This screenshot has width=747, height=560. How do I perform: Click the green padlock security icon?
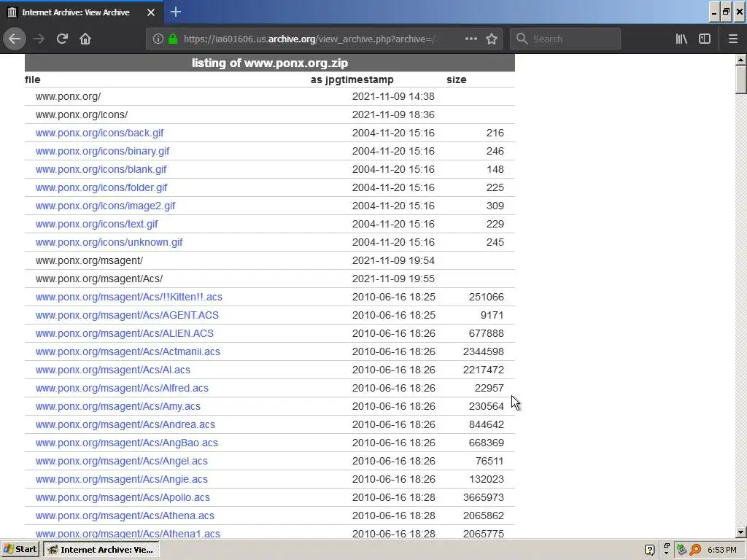pos(173,39)
